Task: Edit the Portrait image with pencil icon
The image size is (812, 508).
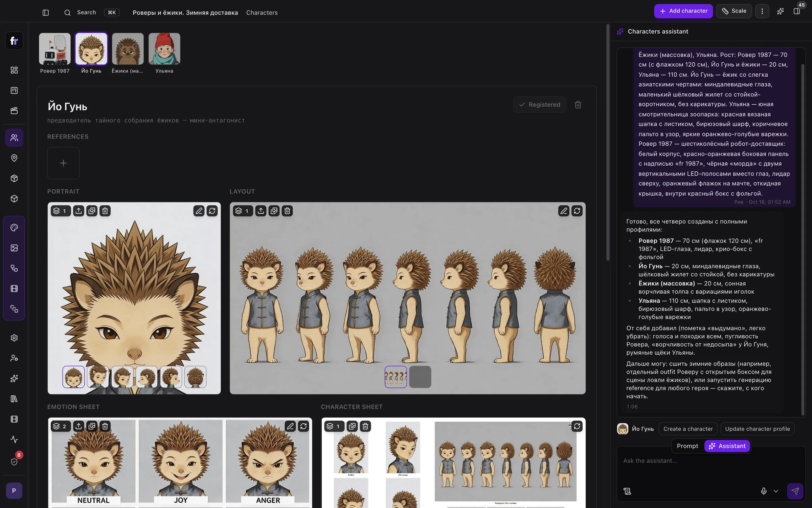Action: (x=199, y=211)
